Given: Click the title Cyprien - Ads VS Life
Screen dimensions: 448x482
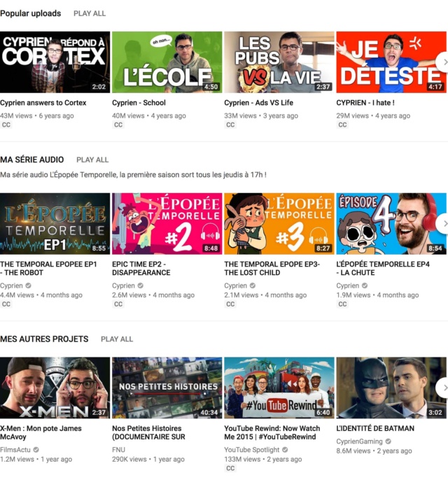Looking at the screenshot, I should coord(258,103).
